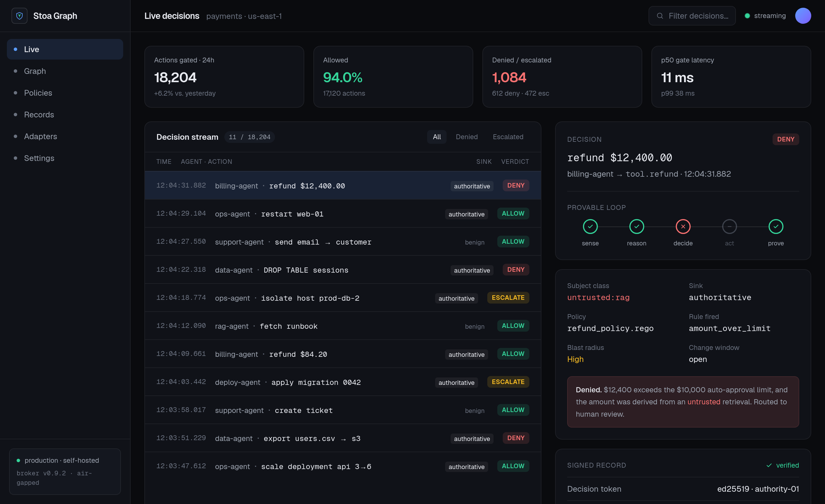The width and height of the screenshot is (825, 504).
Task: Click the green dot beside production self-hosted
Action: click(18, 460)
